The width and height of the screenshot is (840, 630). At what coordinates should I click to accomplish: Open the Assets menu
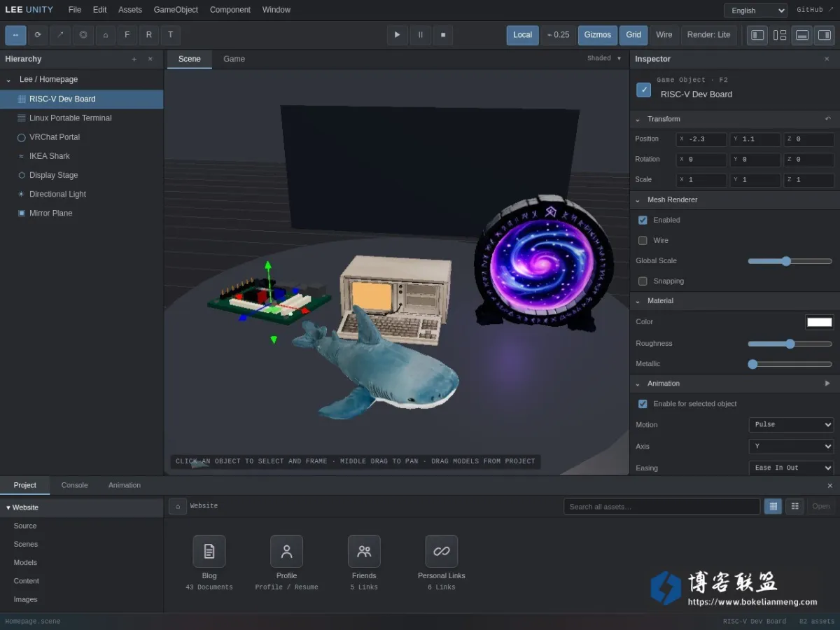(130, 10)
